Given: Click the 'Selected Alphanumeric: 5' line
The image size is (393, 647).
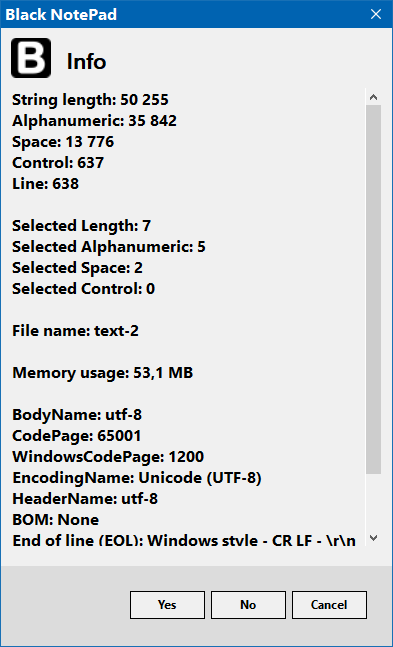Looking at the screenshot, I should pos(109,247).
